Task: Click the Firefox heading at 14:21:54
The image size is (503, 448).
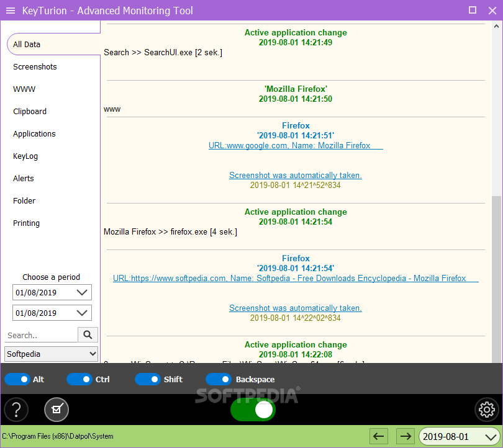Action: 296,258
